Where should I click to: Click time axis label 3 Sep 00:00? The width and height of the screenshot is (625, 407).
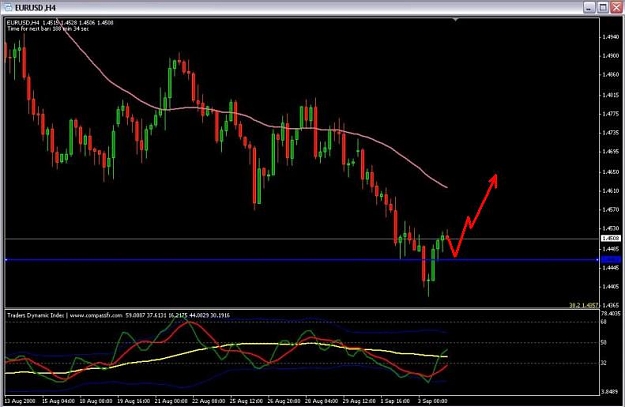(432, 401)
